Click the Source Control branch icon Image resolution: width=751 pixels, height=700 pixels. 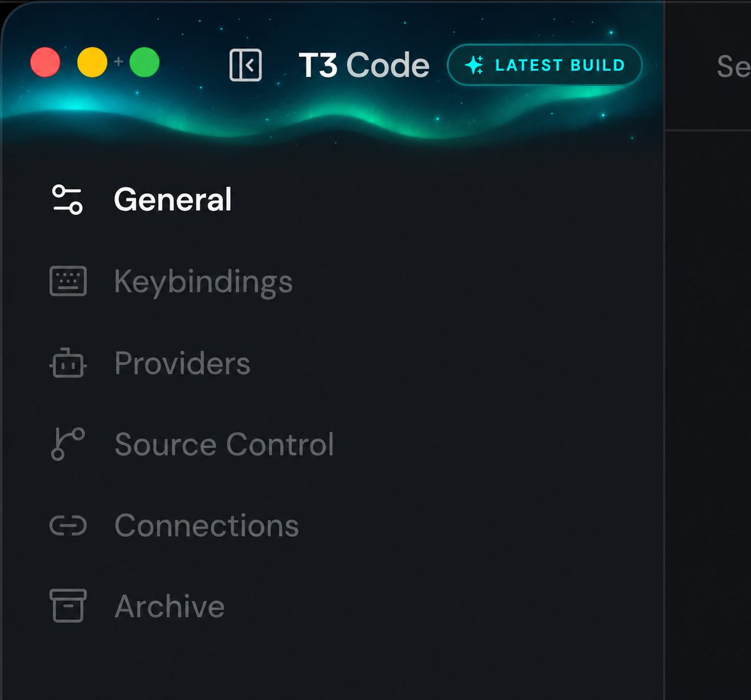pyautogui.click(x=67, y=444)
